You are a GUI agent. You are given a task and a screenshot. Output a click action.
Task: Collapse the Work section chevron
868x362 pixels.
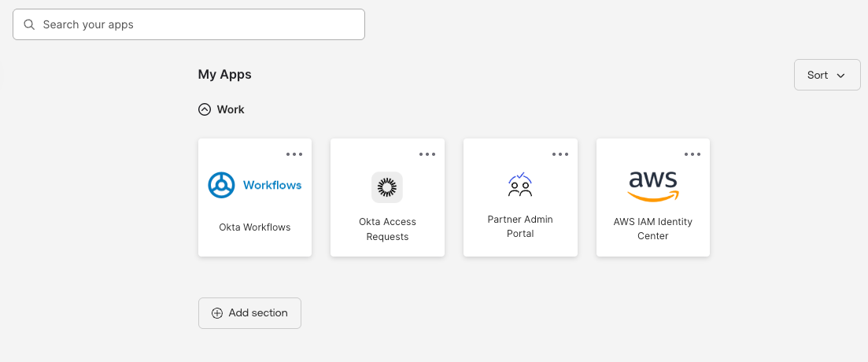(x=205, y=109)
